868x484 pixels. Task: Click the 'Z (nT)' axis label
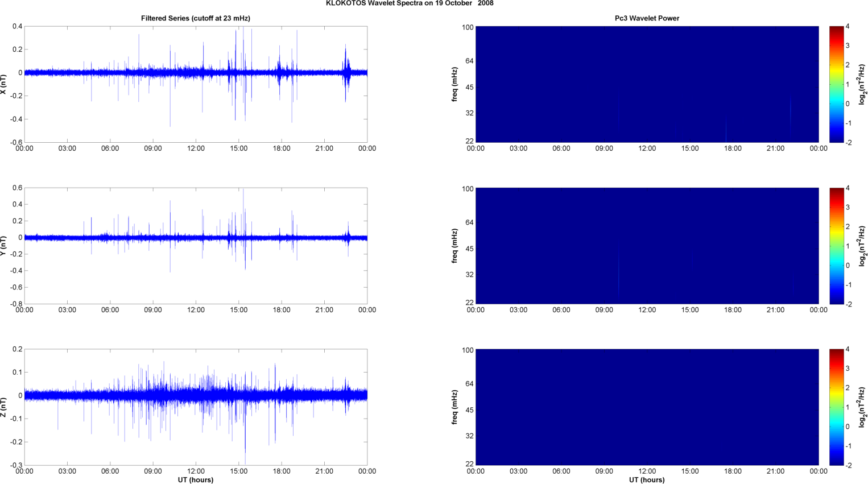coord(3,407)
